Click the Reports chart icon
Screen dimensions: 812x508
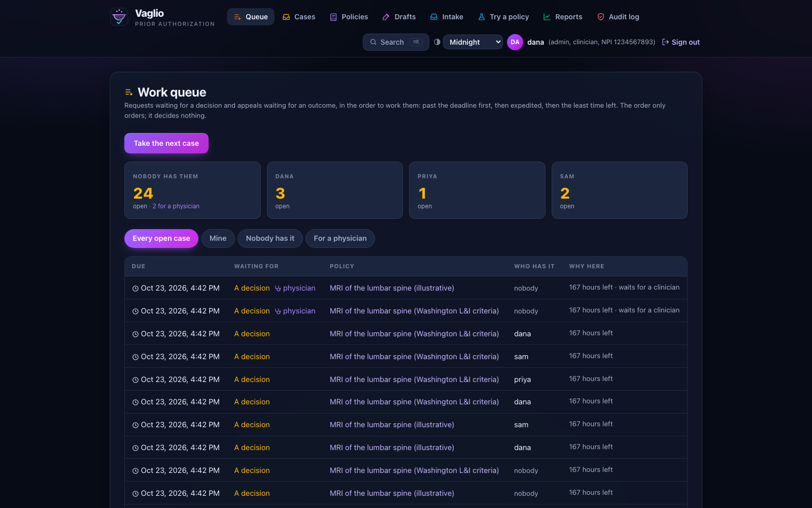click(547, 17)
